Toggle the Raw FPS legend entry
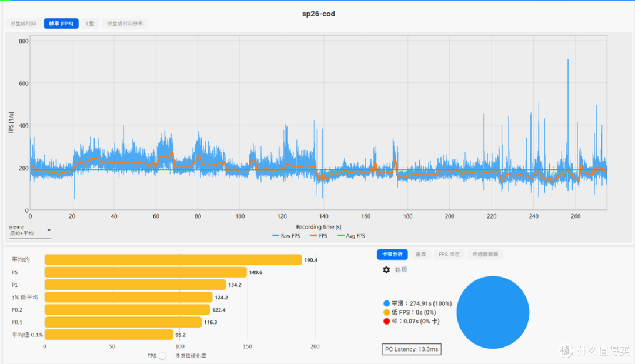 coord(286,236)
